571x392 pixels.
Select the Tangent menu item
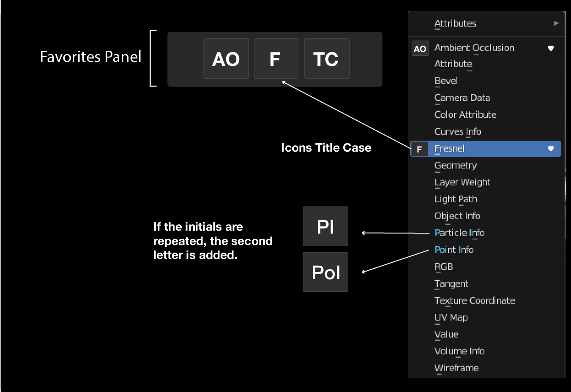point(486,283)
